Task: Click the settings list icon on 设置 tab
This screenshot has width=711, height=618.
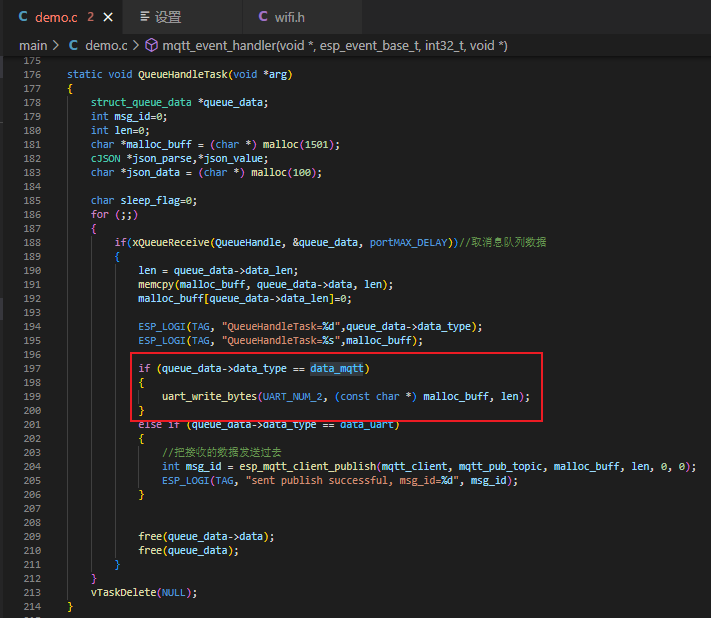Action: click(x=145, y=17)
